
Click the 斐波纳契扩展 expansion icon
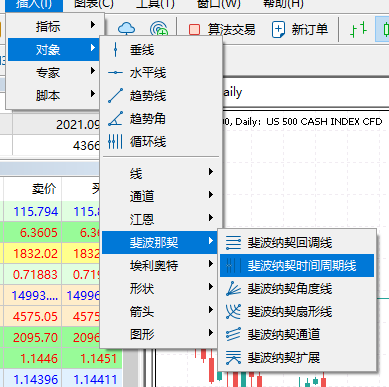[x=233, y=357]
